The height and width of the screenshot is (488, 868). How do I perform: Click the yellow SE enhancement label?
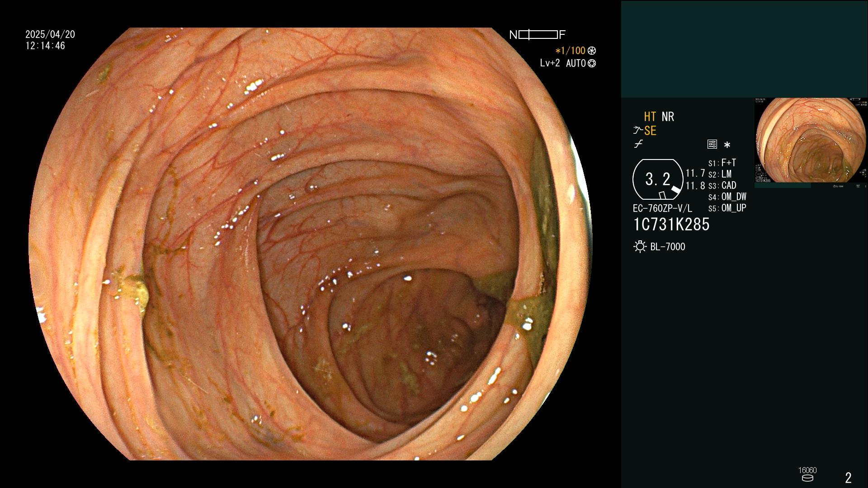(650, 131)
